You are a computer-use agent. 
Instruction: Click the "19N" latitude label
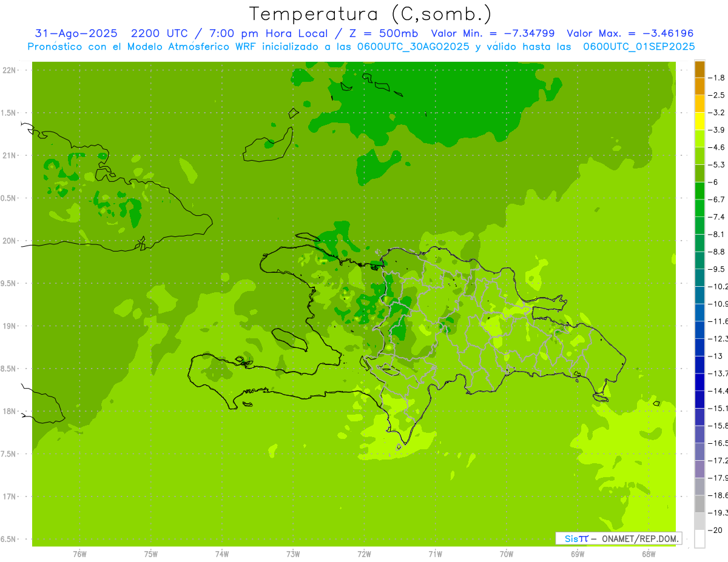(9, 326)
